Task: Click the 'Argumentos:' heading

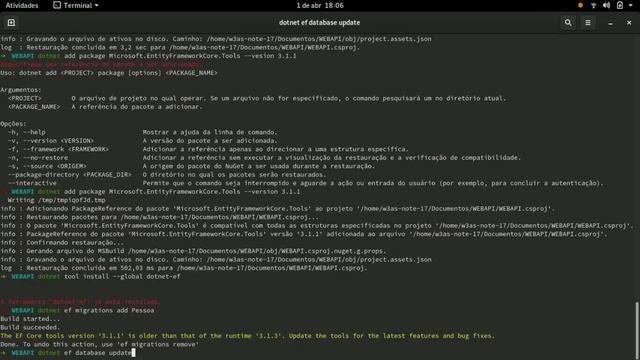Action: pyautogui.click(x=20, y=90)
